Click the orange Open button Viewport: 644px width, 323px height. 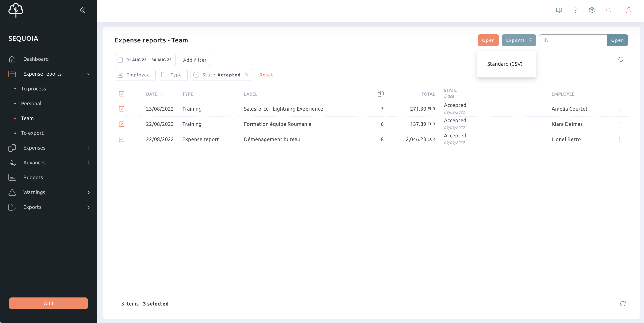pyautogui.click(x=488, y=40)
